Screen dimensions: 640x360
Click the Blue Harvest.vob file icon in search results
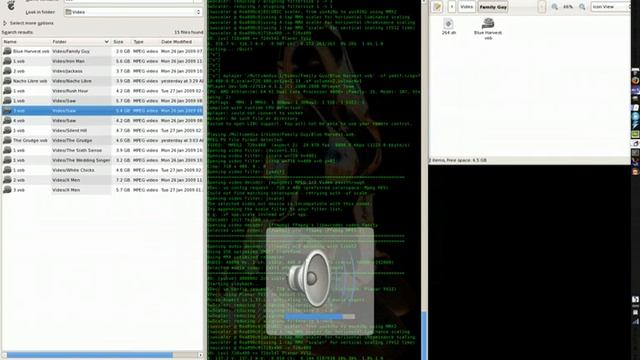[x=7, y=51]
